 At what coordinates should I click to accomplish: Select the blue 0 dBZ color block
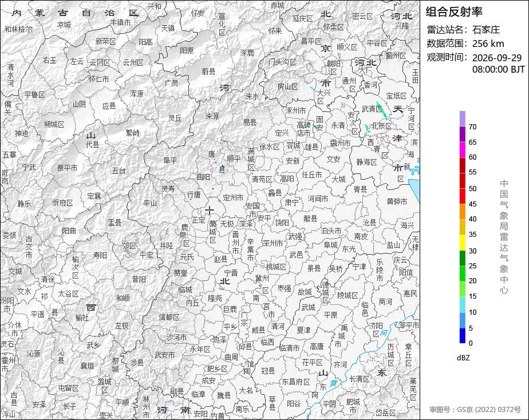[x=463, y=335]
